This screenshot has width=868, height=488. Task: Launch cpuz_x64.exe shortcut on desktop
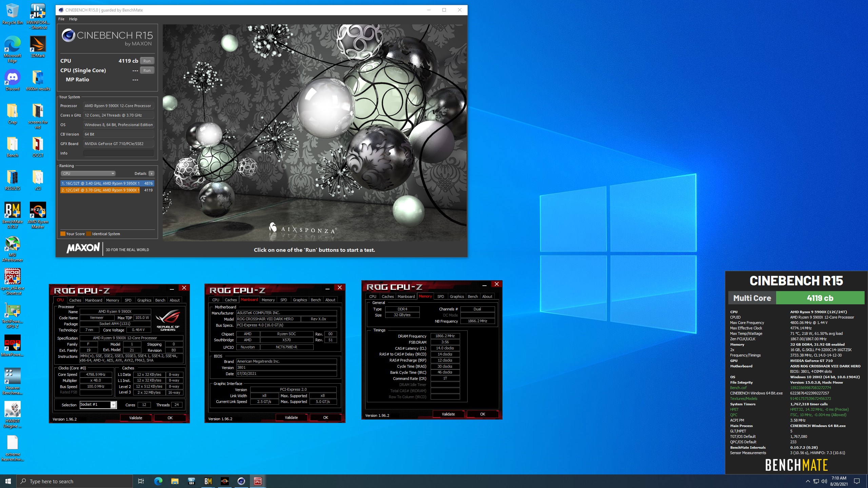[12, 282]
